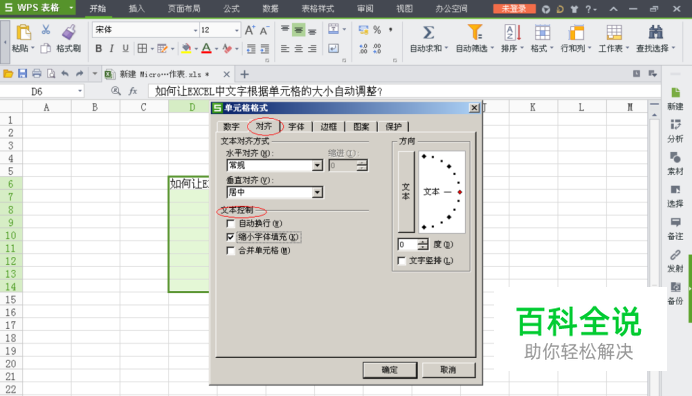Click the font color A swatch

pos(206,48)
